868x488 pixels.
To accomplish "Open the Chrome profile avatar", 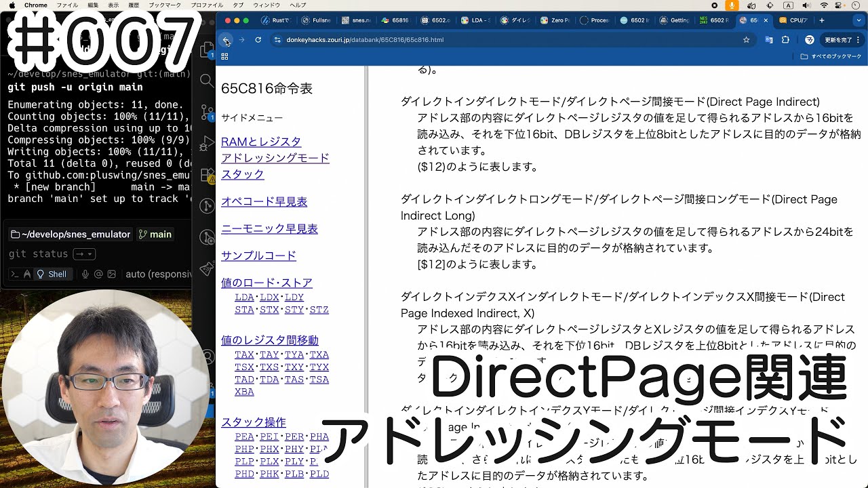I will click(x=809, y=40).
